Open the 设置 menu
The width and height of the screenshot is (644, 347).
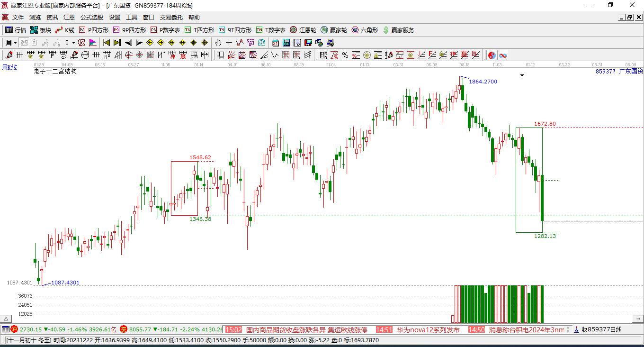115,18
